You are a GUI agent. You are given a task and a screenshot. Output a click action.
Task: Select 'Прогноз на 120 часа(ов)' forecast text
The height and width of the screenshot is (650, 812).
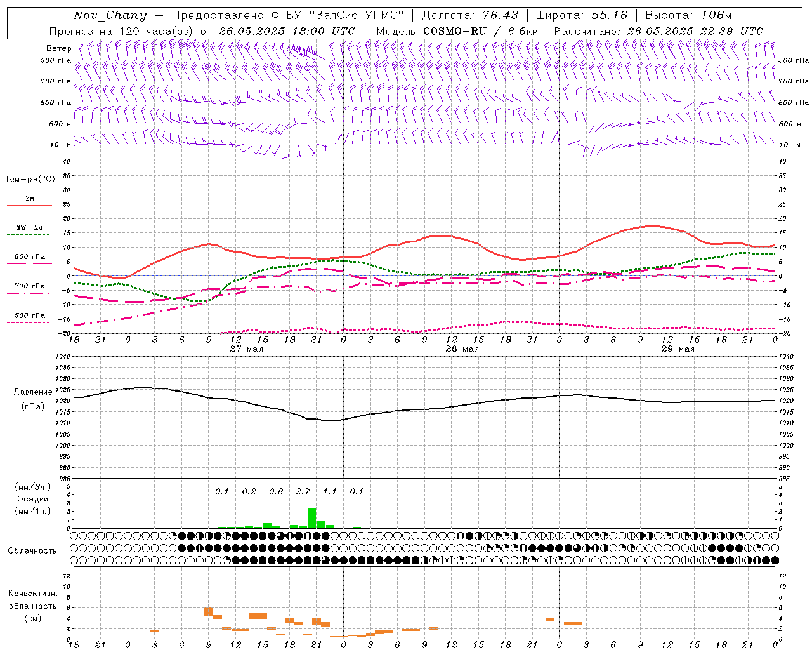coord(122,30)
